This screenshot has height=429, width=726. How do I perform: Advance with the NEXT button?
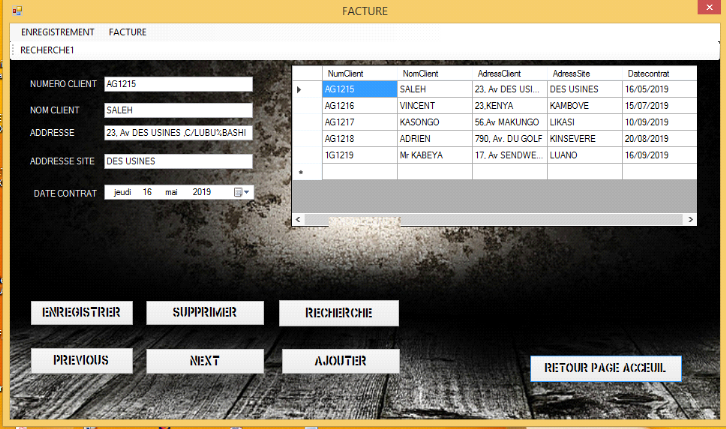pyautogui.click(x=205, y=361)
